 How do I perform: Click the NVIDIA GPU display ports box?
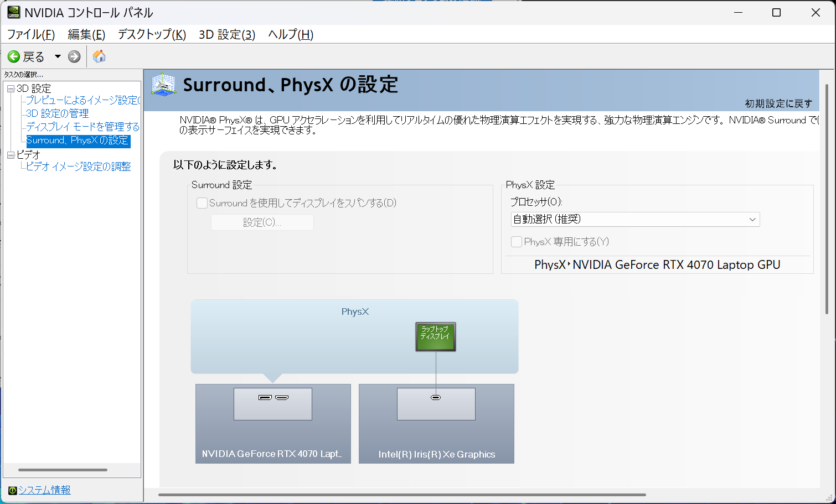click(273, 404)
